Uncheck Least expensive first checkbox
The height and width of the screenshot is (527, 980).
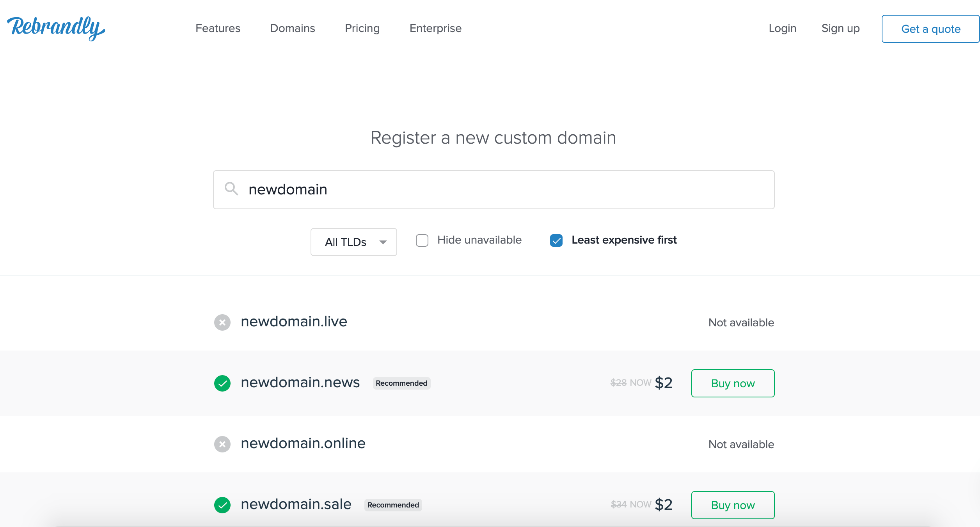coord(556,240)
